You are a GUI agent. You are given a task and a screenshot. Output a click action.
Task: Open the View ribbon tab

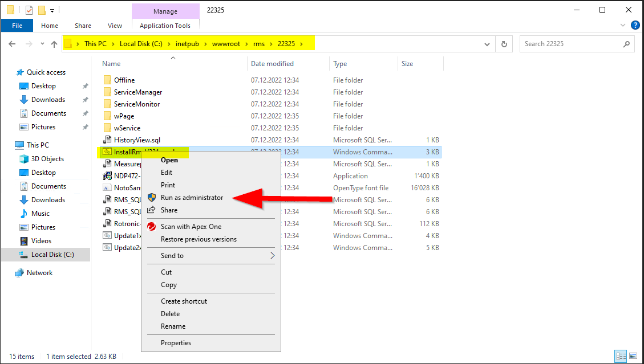tap(115, 26)
